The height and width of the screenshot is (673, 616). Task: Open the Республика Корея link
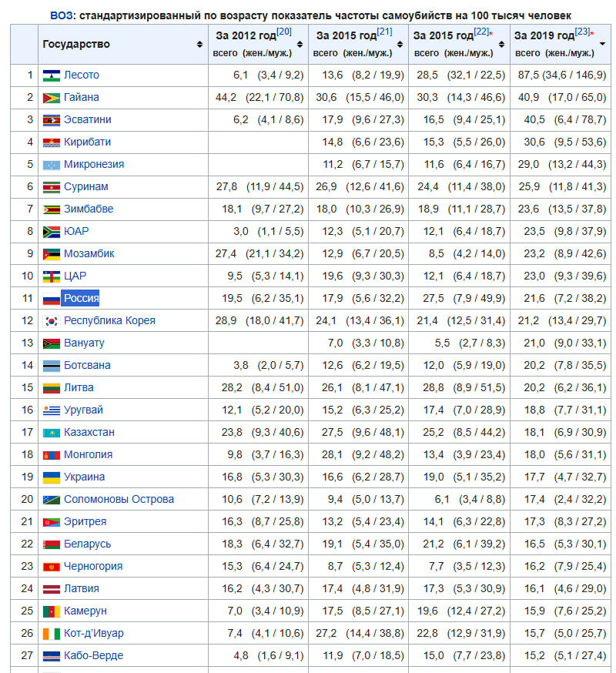(x=109, y=321)
